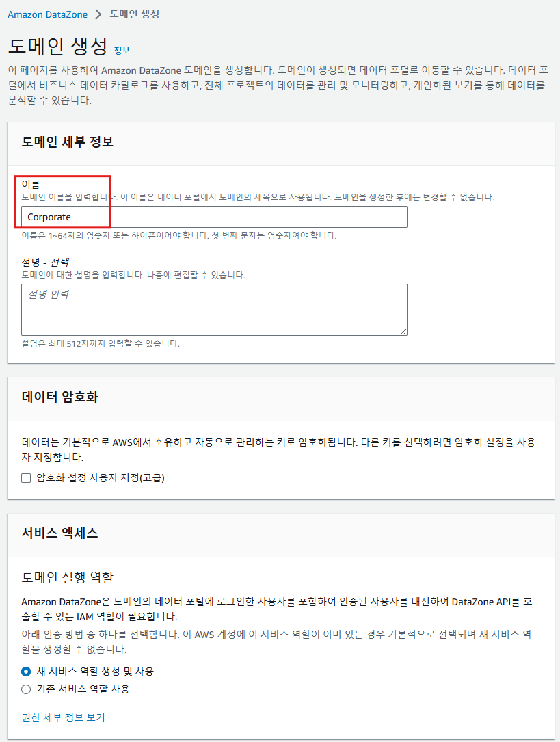This screenshot has height=742, width=560.
Task: Open the Amazon DataZone breadcrumb link
Action: [x=47, y=14]
